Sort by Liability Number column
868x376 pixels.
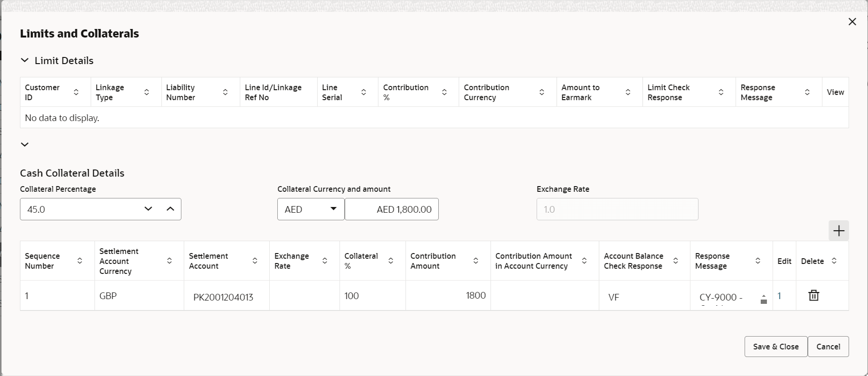(x=225, y=92)
